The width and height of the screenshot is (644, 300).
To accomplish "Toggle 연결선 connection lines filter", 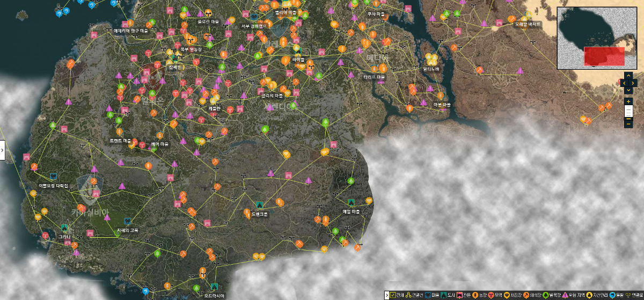I will [x=408, y=295].
